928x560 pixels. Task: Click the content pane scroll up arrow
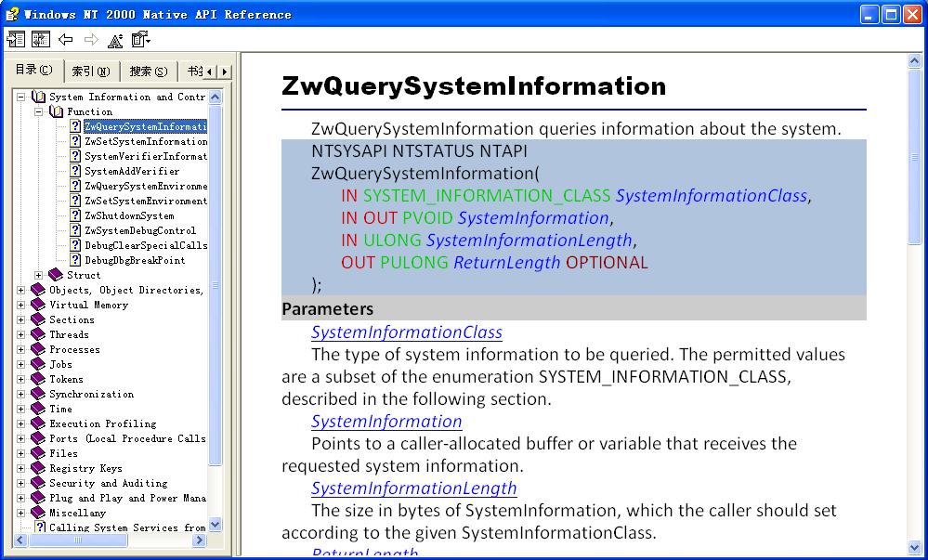pos(914,60)
